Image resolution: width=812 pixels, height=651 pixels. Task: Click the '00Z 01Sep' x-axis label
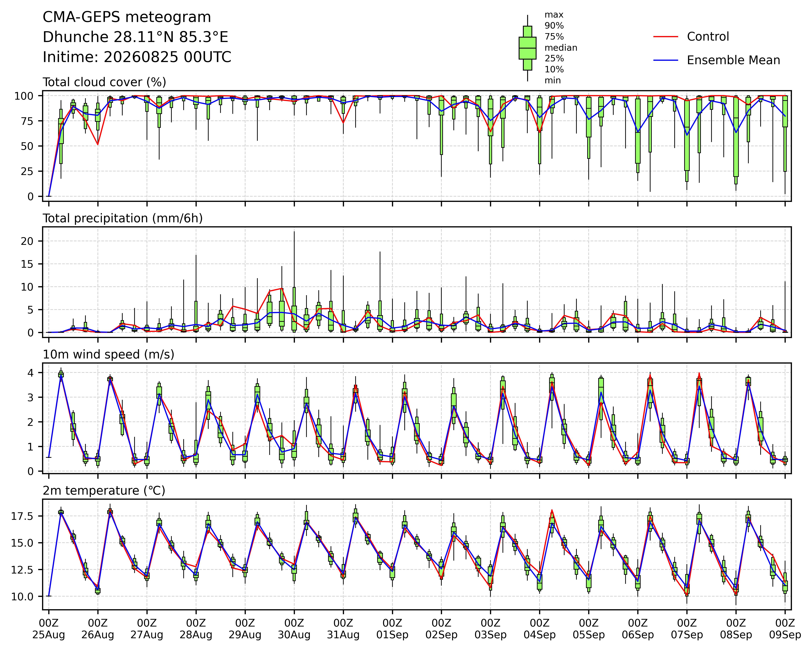click(x=392, y=629)
